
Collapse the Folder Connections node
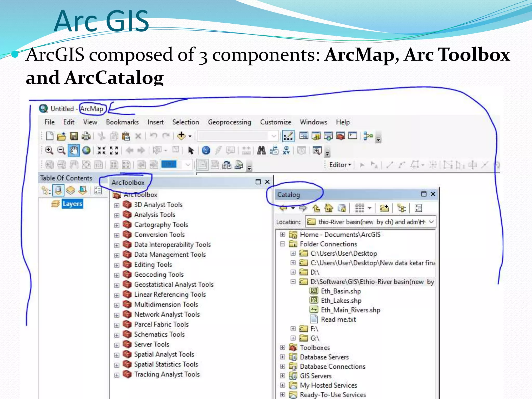283,244
